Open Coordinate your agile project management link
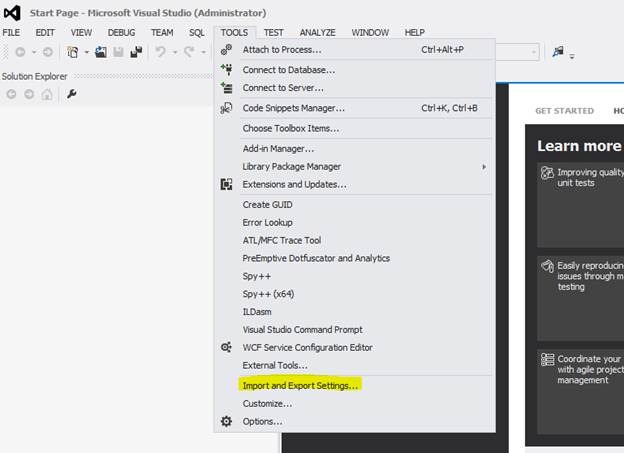624x453 pixels. click(590, 369)
